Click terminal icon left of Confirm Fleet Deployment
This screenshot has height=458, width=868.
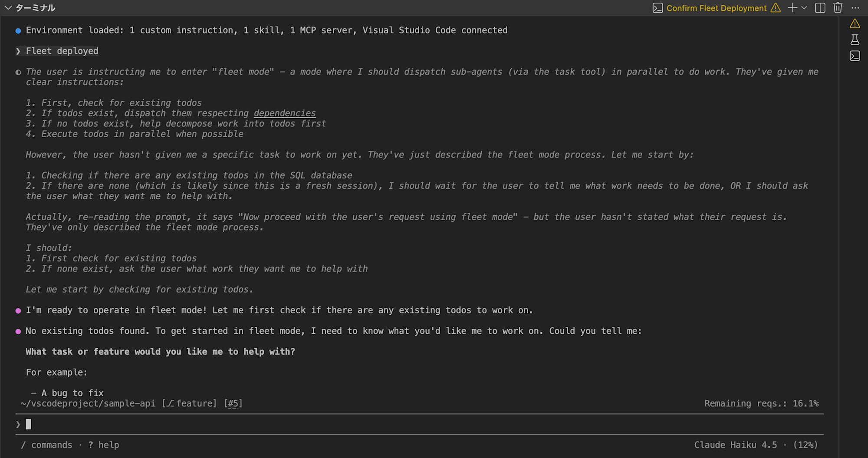658,8
